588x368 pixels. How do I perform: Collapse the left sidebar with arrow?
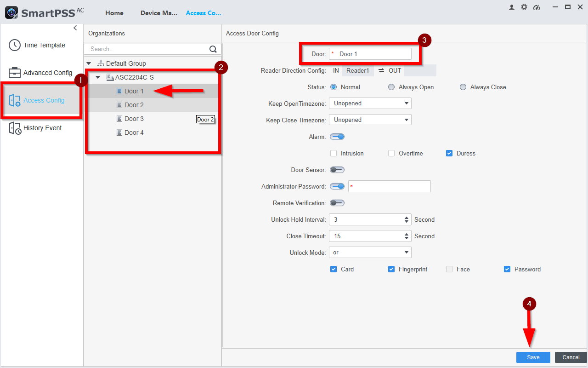pyautogui.click(x=75, y=28)
